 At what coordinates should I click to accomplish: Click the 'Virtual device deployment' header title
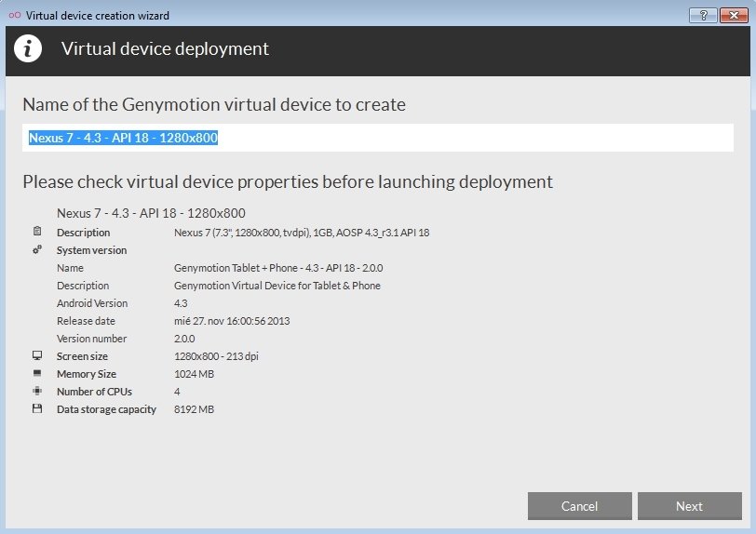point(165,48)
